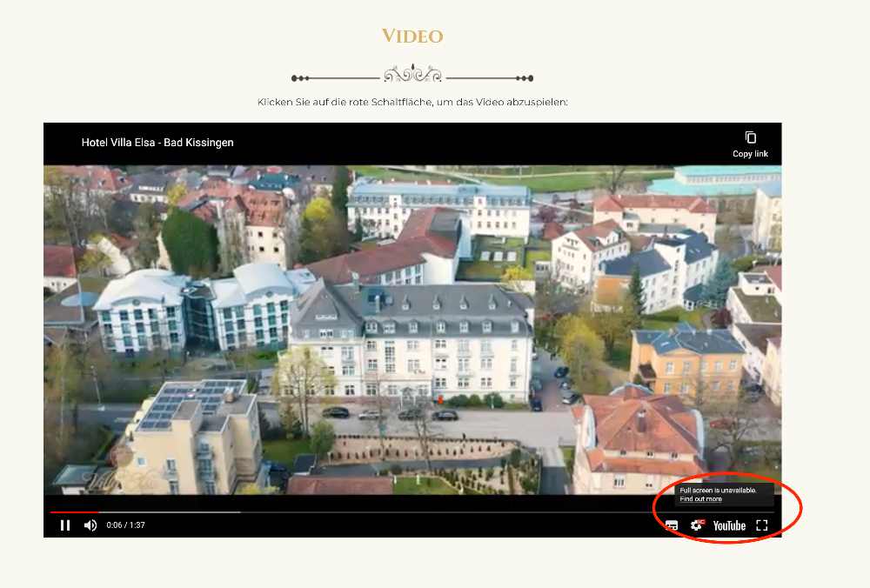This screenshot has height=588, width=870.
Task: Click the red played part of the progress bar
Action: pos(74,512)
